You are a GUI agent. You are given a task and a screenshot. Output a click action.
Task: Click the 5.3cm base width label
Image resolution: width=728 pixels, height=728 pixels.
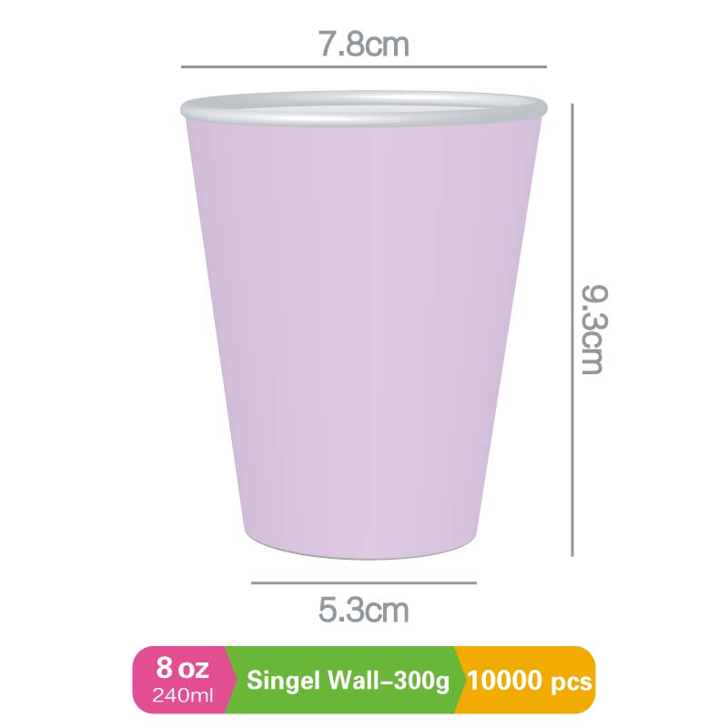[x=363, y=609]
